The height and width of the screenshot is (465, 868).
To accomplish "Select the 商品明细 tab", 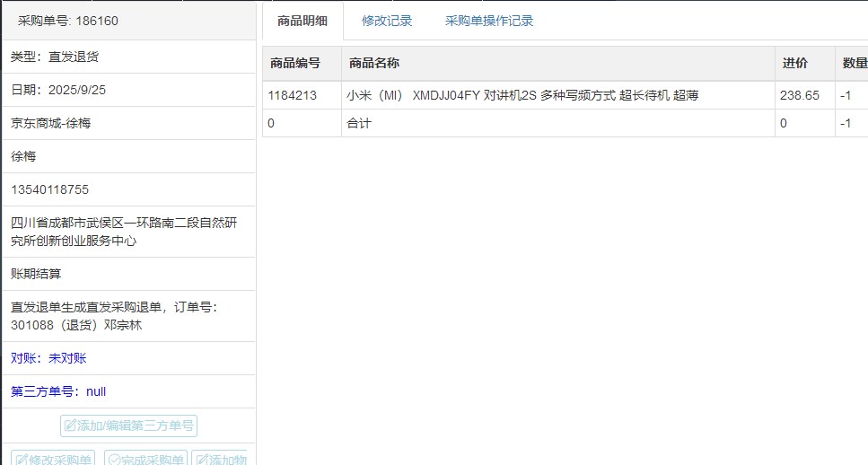I will [302, 21].
